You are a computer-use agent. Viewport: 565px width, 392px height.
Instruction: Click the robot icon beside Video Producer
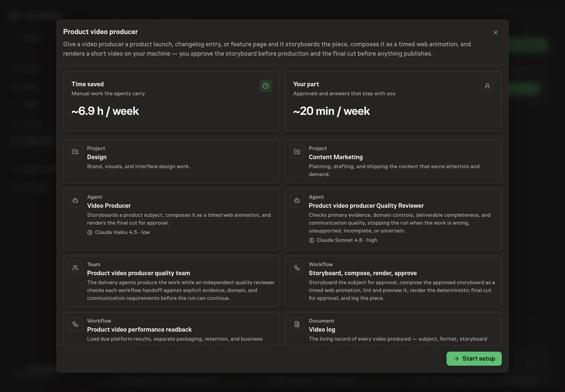pos(75,201)
